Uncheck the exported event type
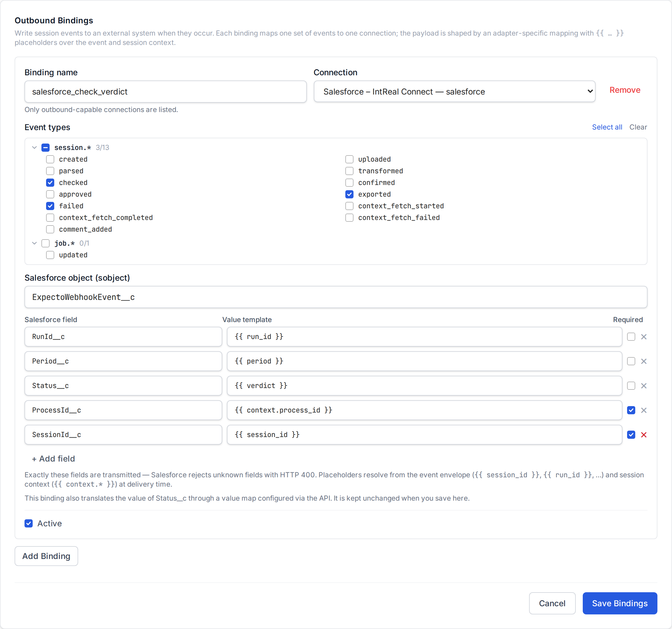 (x=349, y=194)
